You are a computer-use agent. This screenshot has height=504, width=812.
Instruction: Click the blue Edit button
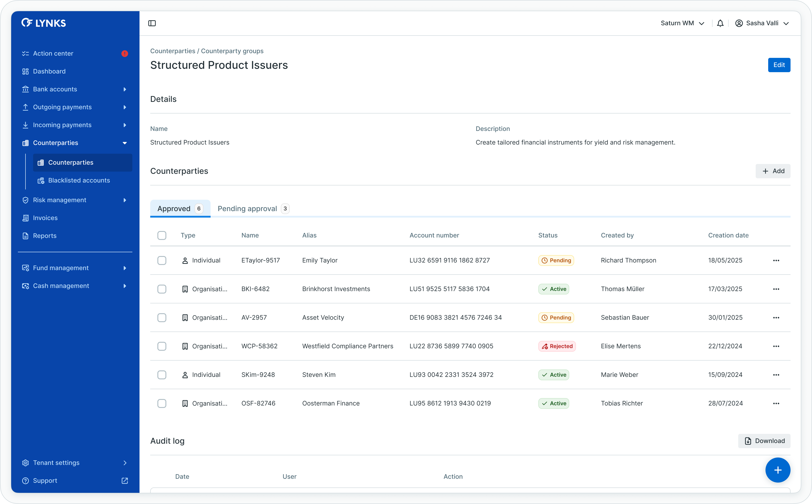tap(779, 65)
